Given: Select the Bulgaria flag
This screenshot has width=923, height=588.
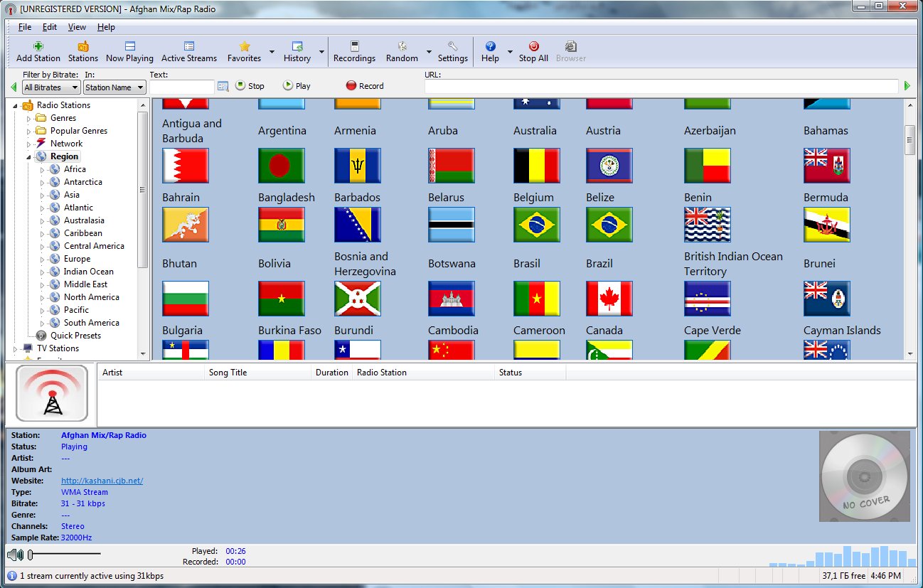Looking at the screenshot, I should 186,299.
